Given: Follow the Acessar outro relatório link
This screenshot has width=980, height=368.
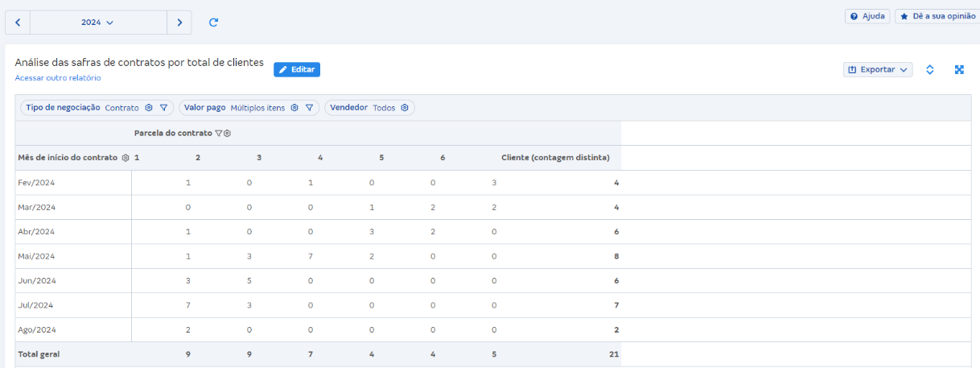Looking at the screenshot, I should click(58, 78).
